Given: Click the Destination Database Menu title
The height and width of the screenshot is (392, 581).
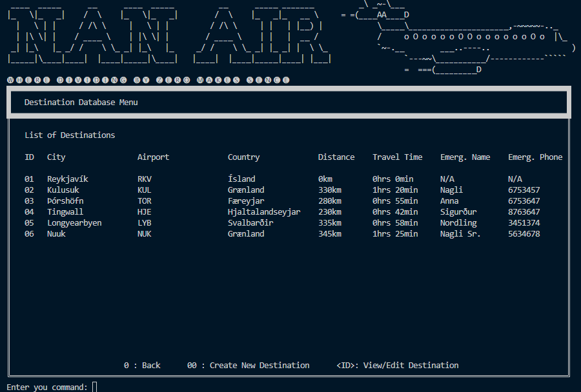Looking at the screenshot, I should 81,103.
